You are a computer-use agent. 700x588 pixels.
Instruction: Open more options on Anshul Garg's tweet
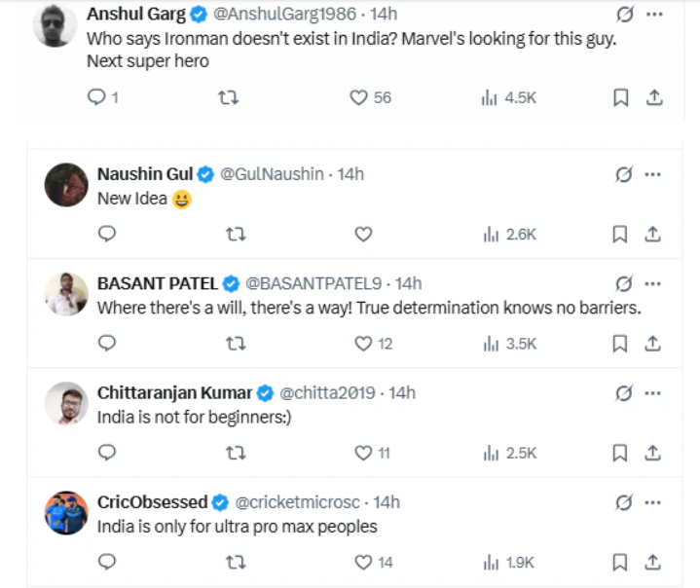click(654, 15)
